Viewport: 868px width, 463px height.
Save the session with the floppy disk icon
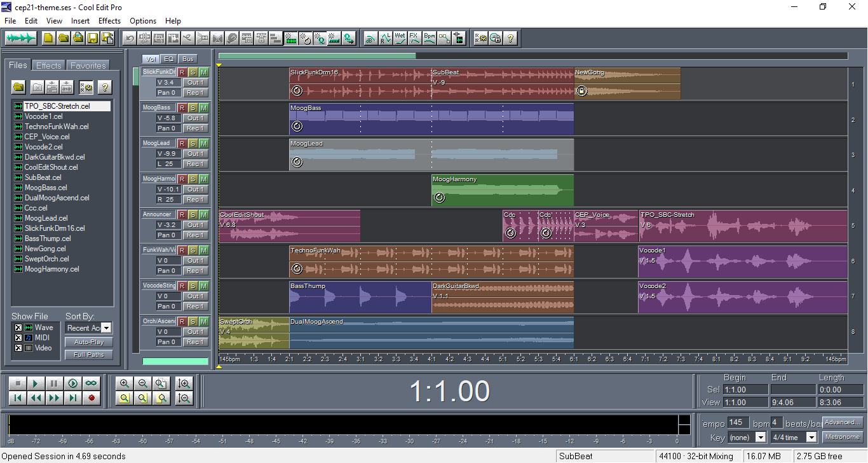(93, 38)
